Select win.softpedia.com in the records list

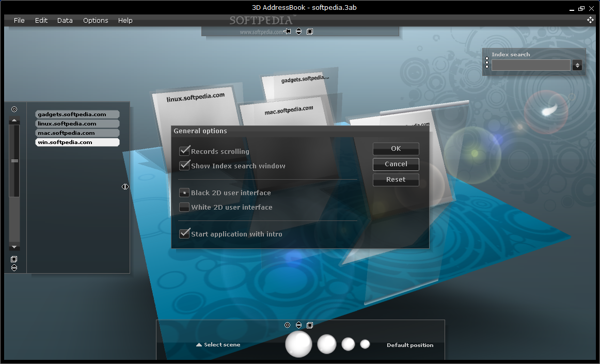click(77, 142)
